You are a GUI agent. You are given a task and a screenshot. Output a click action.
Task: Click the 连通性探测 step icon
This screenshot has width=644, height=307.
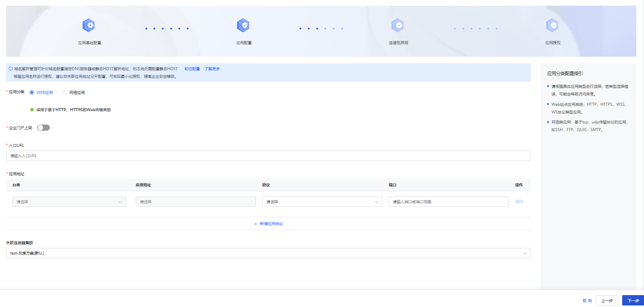[398, 25]
